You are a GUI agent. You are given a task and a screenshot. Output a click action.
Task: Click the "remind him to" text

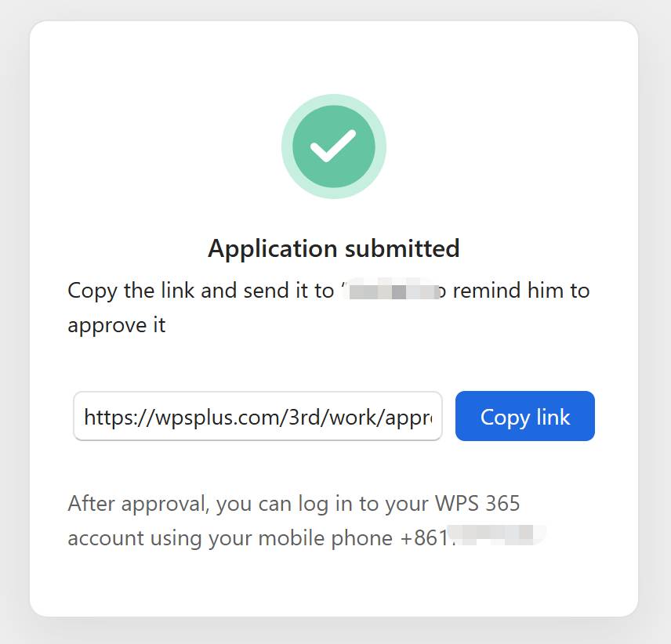(520, 291)
